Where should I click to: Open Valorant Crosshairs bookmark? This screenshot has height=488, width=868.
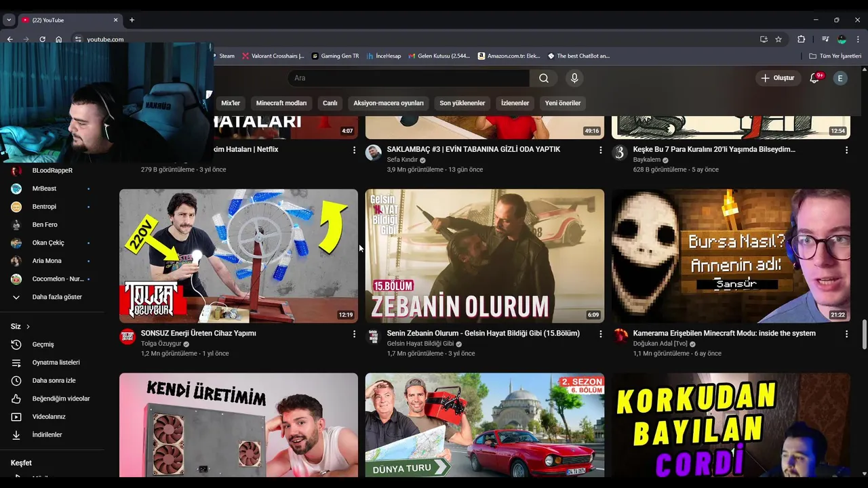tap(273, 56)
